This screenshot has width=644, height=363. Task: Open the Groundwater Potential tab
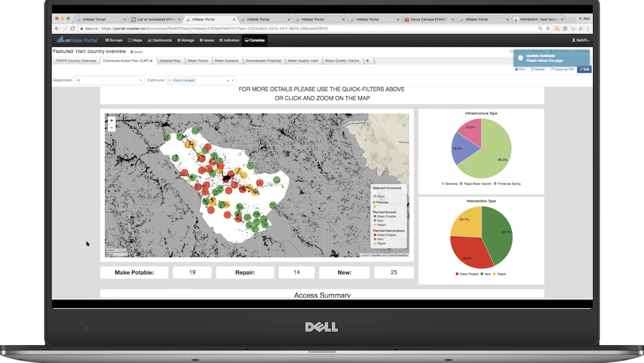tap(263, 61)
